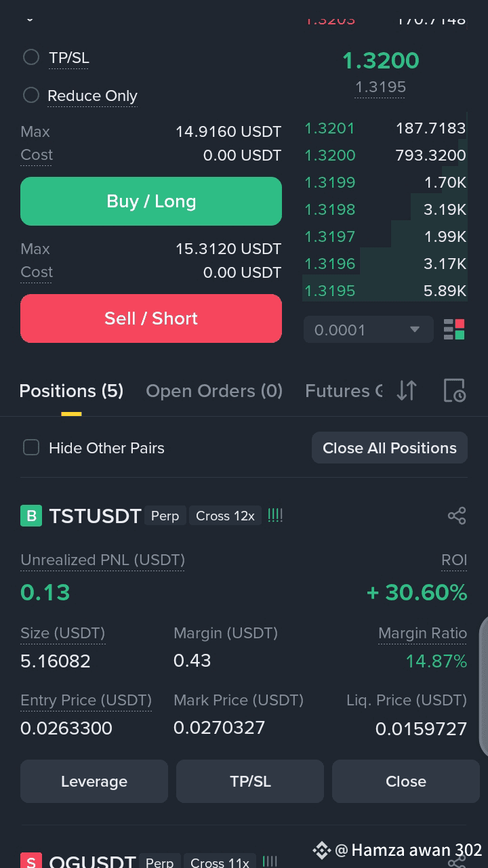
Task: Change the Cross 11x setting on OGUSDT
Action: tap(220, 861)
